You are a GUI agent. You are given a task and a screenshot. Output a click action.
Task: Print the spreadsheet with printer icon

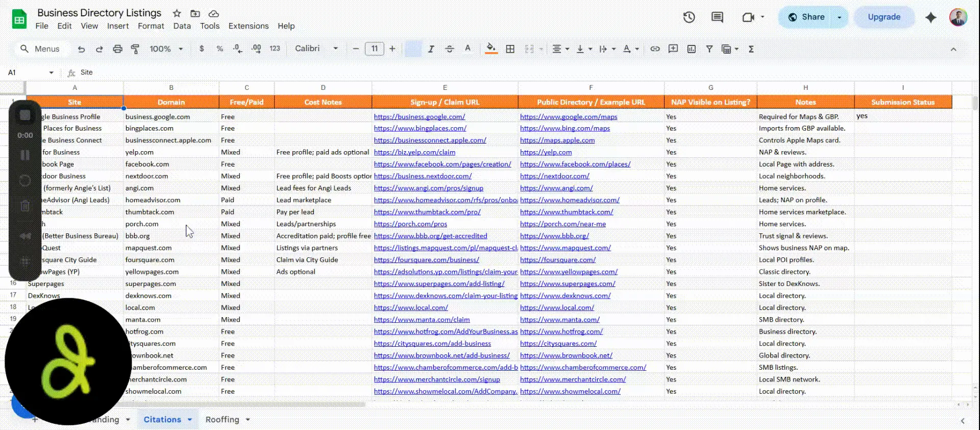tap(117, 49)
